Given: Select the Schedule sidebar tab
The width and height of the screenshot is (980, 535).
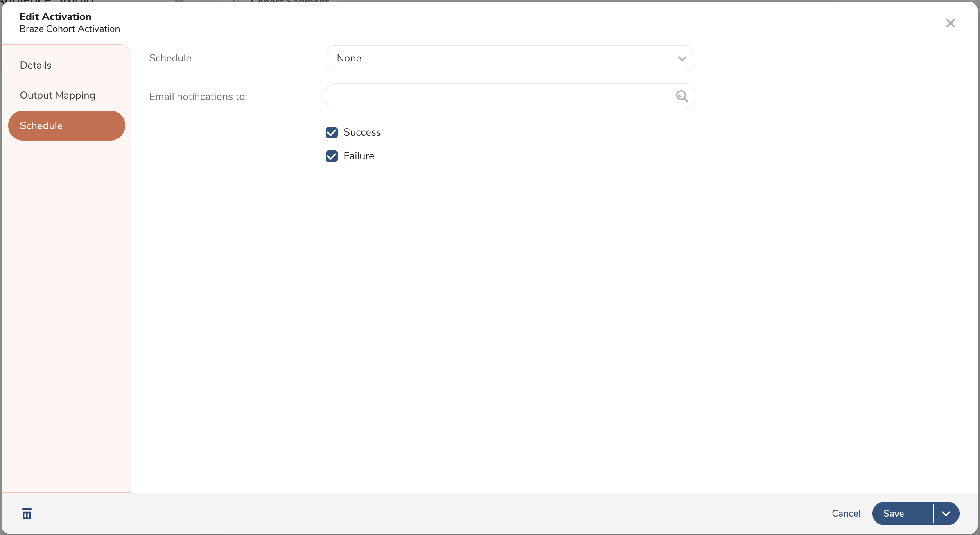Looking at the screenshot, I should tap(41, 125).
